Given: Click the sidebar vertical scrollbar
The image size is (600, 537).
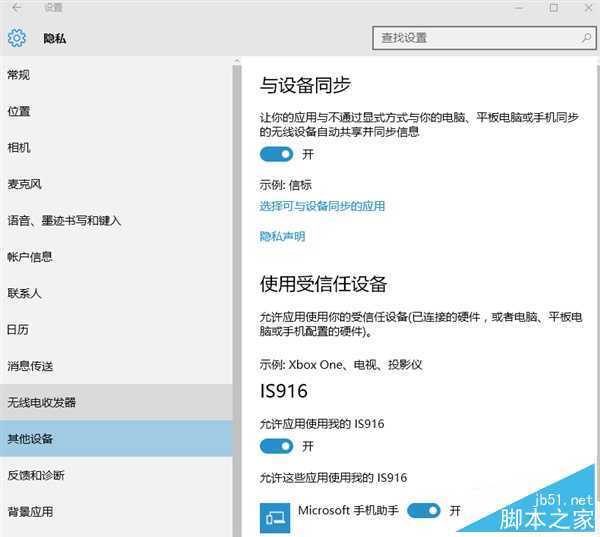Looking at the screenshot, I should pyautogui.click(x=237, y=299).
